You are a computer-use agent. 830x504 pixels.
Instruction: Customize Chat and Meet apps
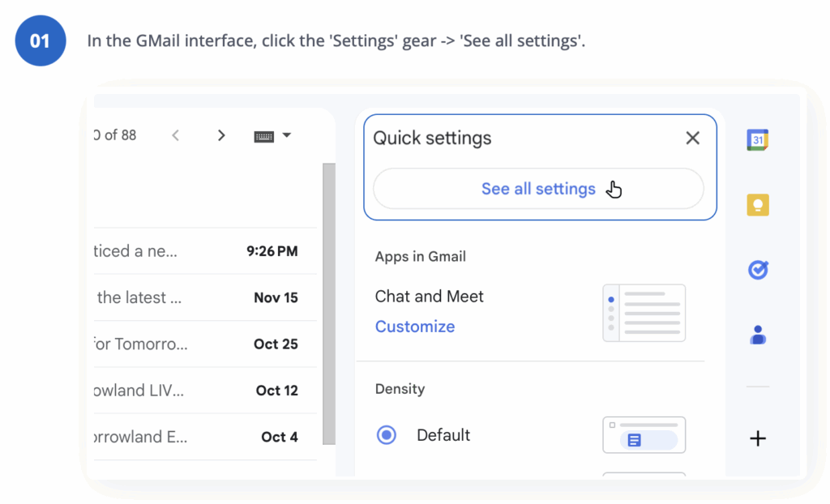tap(414, 326)
